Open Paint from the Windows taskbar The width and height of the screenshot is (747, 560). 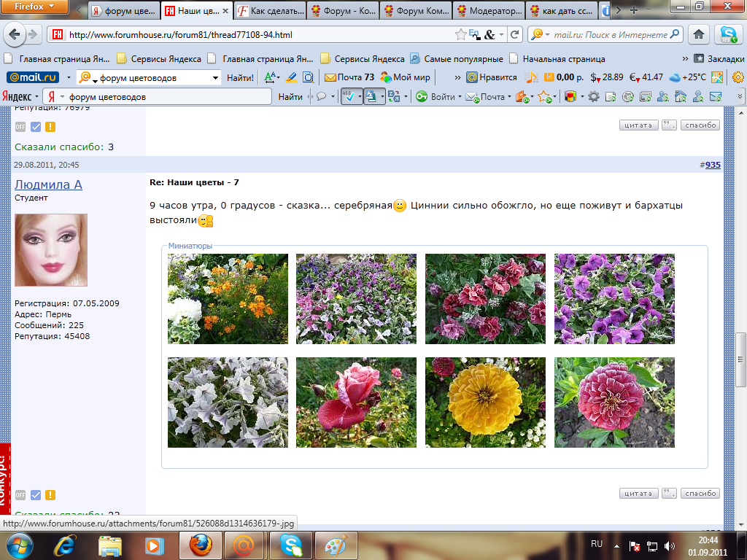tap(336, 545)
